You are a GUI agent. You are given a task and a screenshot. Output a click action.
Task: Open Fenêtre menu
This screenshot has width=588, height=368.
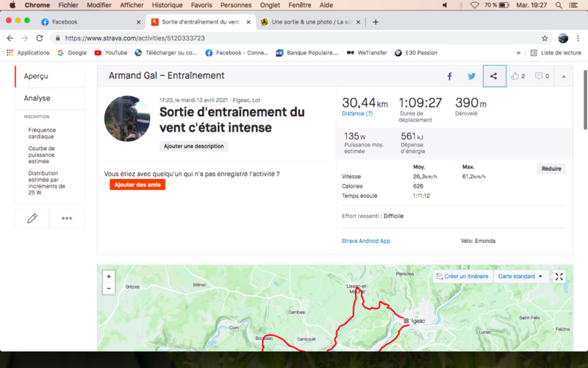click(x=300, y=5)
